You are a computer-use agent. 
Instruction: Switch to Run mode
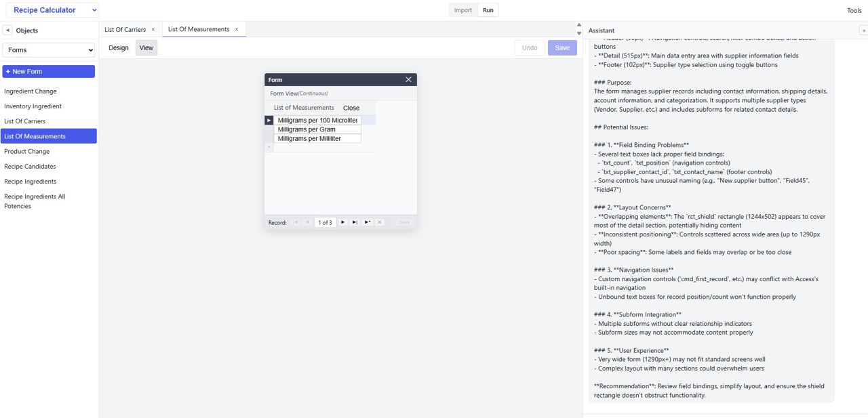click(488, 10)
